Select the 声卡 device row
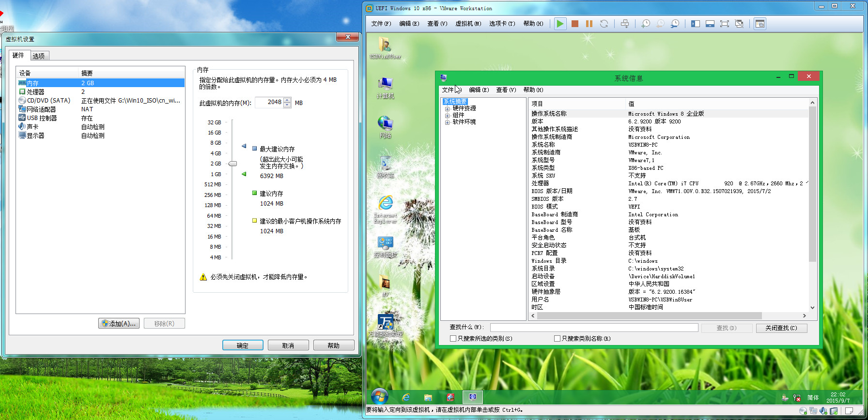This screenshot has width=868, height=420. [101, 127]
